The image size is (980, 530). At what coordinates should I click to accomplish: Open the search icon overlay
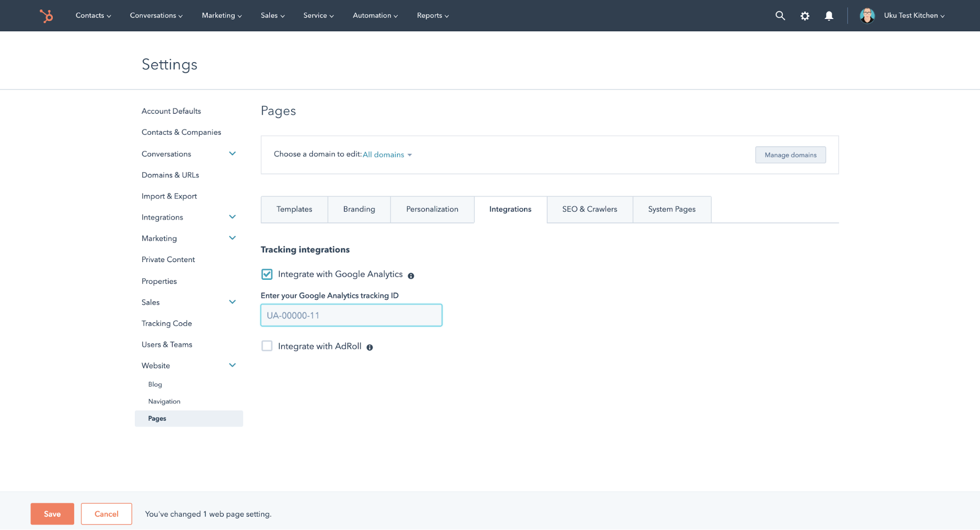(780, 15)
